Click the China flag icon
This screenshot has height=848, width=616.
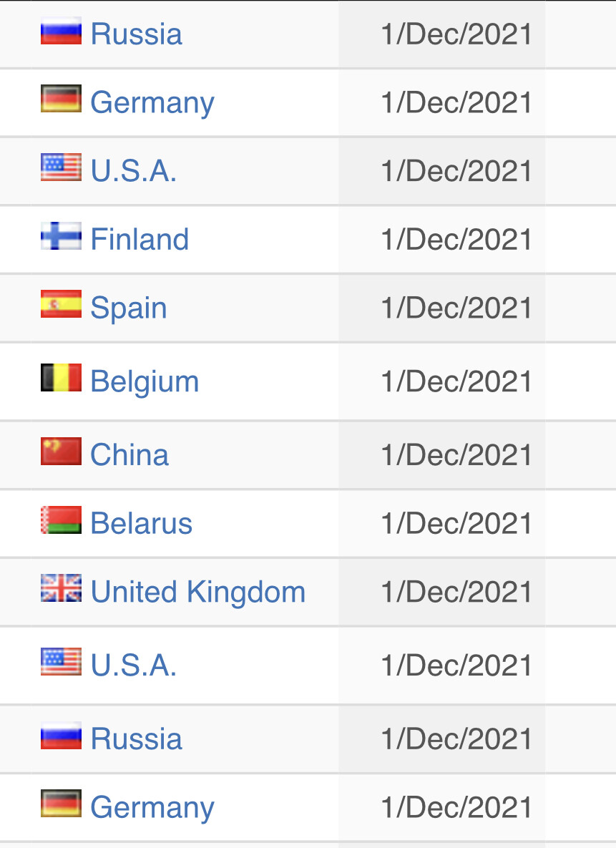click(x=61, y=451)
